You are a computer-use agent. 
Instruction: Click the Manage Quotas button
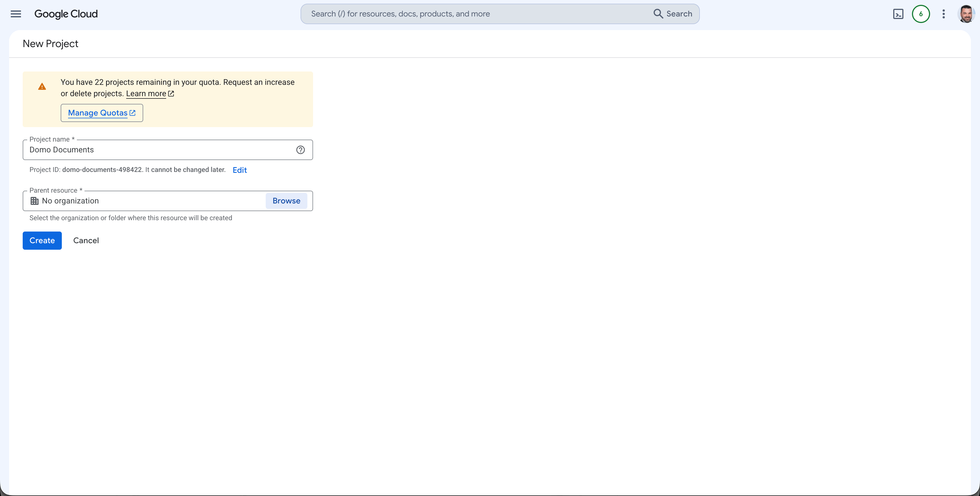click(102, 113)
